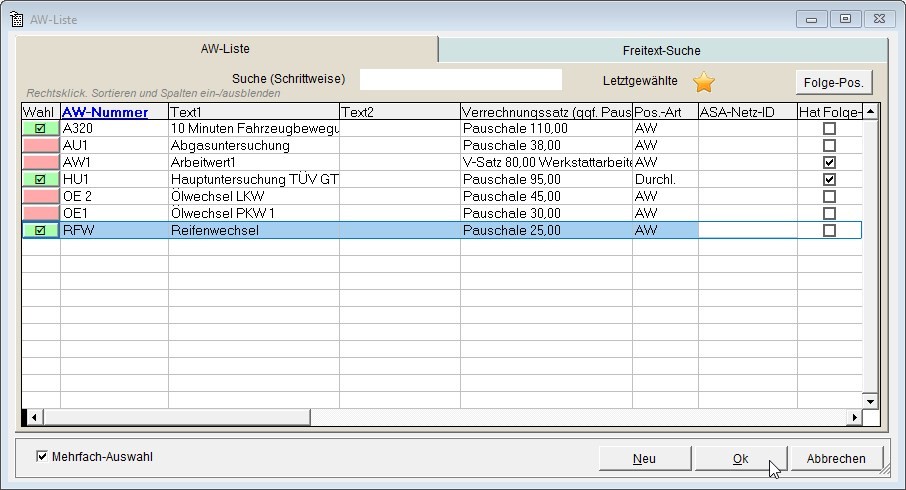Sort by the AW-Nummer column header
The height and width of the screenshot is (490, 906).
(114, 112)
